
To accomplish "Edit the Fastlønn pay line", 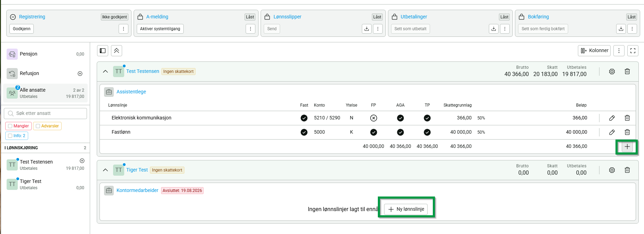I will click(x=612, y=132).
